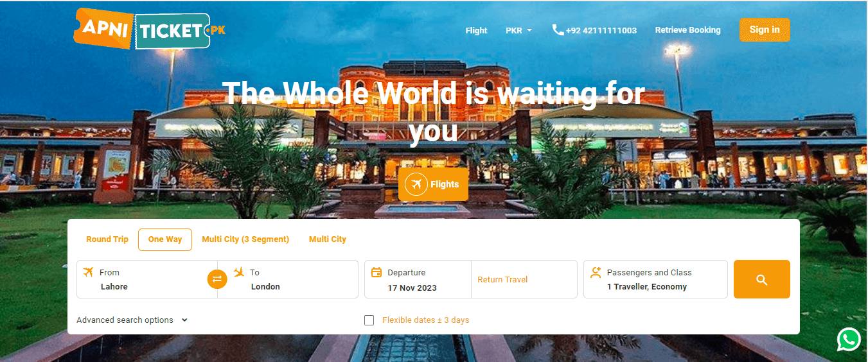Viewport: 868px width, 362px height.
Task: Select the Round Trip option
Action: click(107, 239)
